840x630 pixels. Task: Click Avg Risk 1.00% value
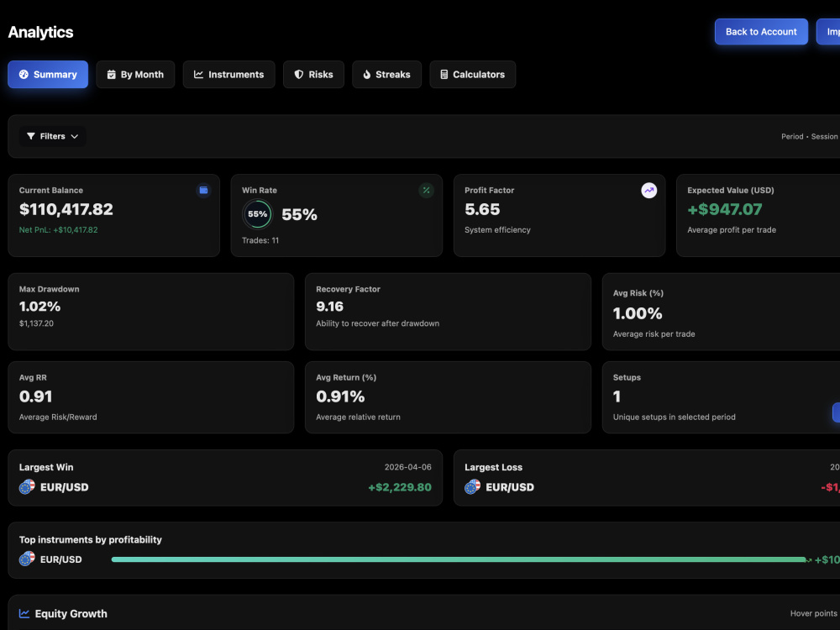click(x=638, y=313)
